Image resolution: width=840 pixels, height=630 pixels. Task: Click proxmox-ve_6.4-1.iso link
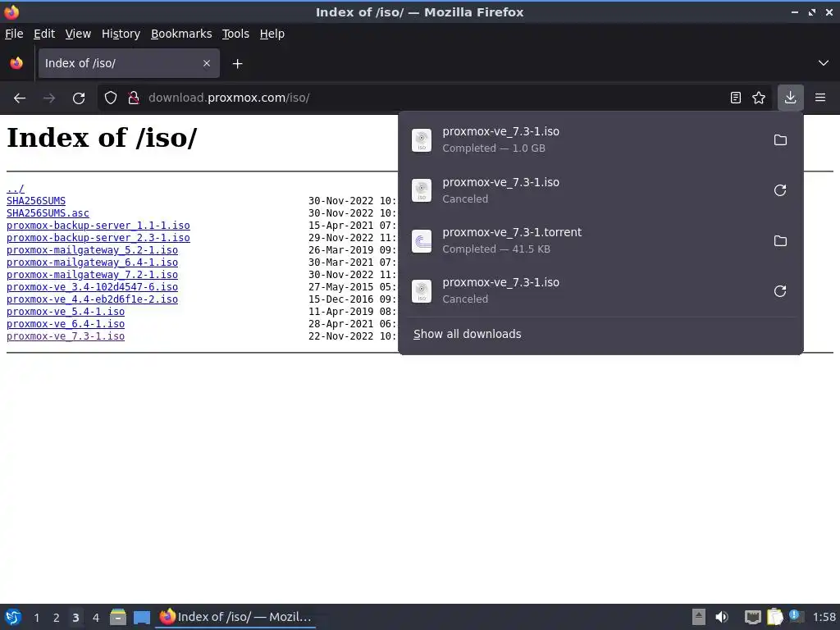click(66, 324)
